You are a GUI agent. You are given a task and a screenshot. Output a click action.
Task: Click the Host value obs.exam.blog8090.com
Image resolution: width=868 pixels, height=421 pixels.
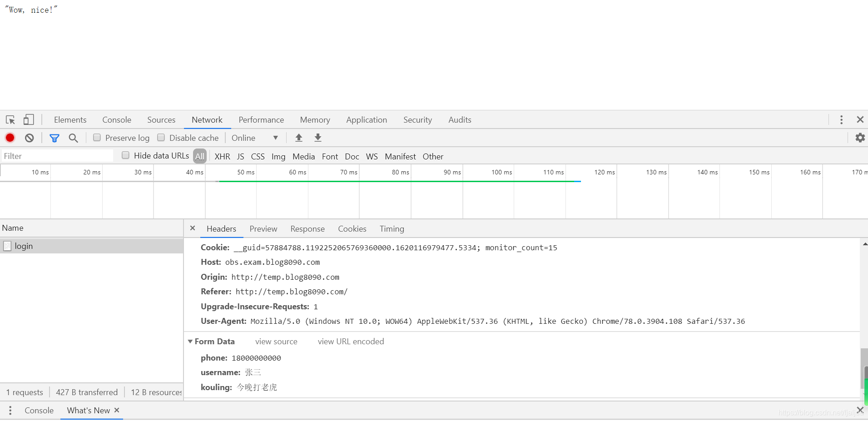coord(273,263)
